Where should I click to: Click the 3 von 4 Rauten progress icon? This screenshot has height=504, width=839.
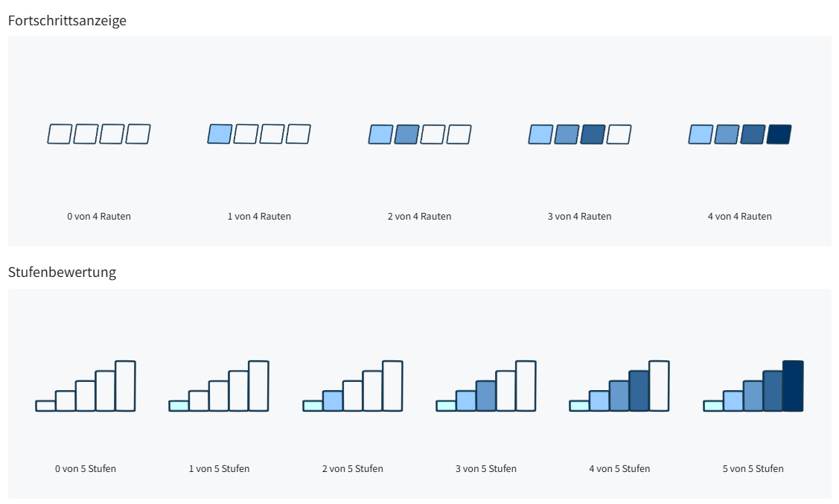tap(580, 134)
